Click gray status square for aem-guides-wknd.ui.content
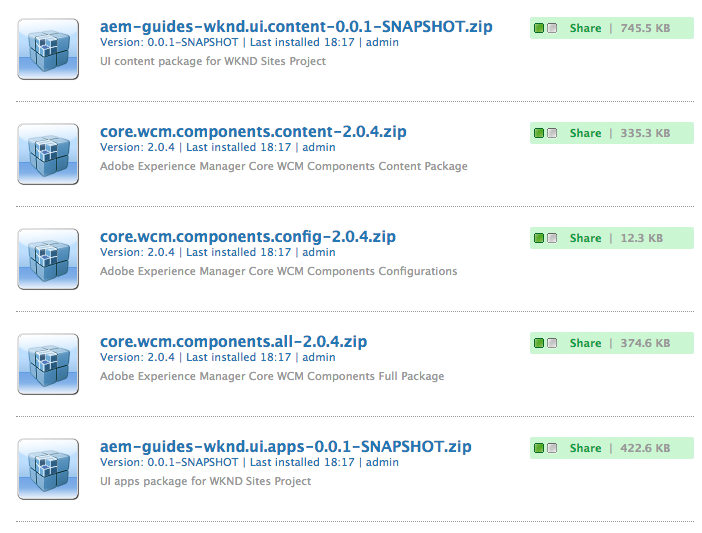 point(552,28)
